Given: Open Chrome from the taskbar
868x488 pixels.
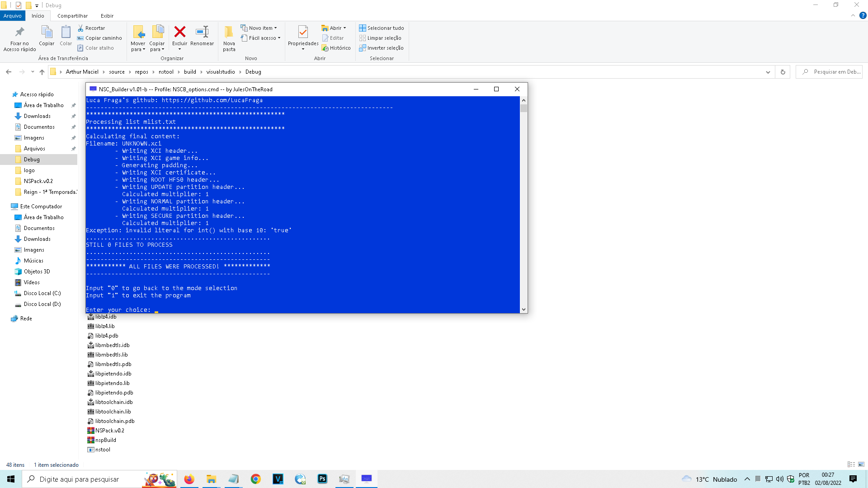Looking at the screenshot, I should tap(256, 479).
